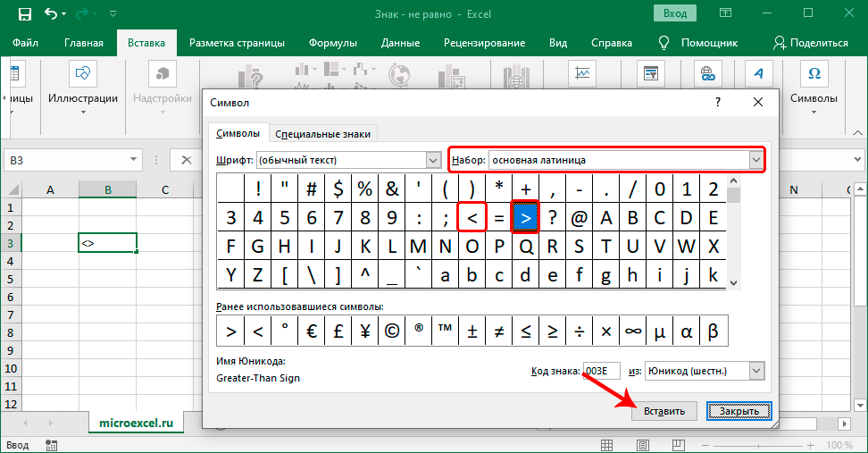
Task: Click the Код знака input field
Action: click(602, 371)
